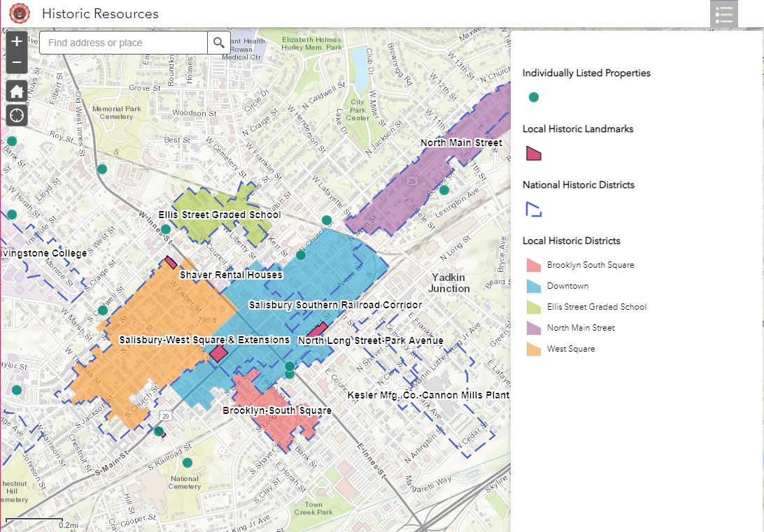The width and height of the screenshot is (764, 532).
Task: Zoom out using the minus button
Action: (x=17, y=63)
